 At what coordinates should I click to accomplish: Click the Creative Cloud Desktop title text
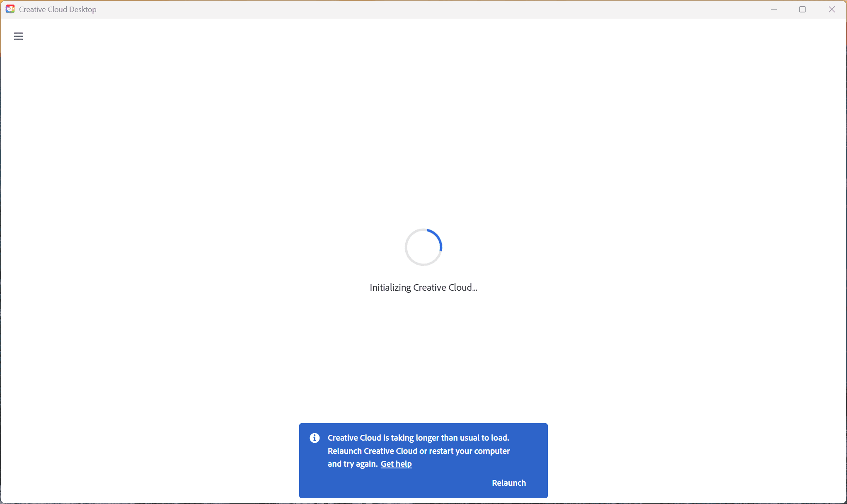tap(58, 9)
